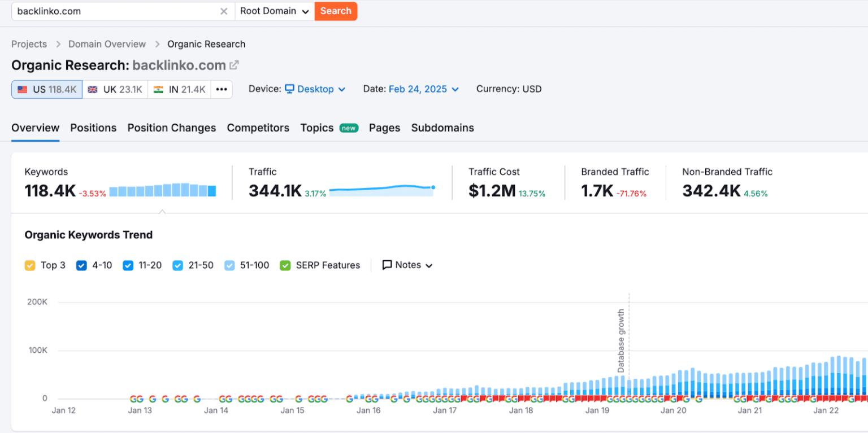Clear the domain search field with X
The height and width of the screenshot is (433, 868).
point(224,11)
